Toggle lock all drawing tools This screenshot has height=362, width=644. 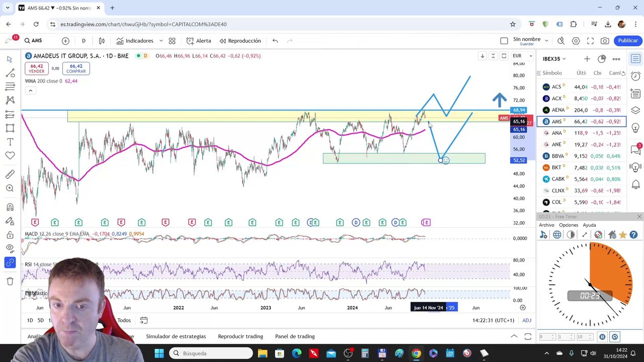[10, 235]
